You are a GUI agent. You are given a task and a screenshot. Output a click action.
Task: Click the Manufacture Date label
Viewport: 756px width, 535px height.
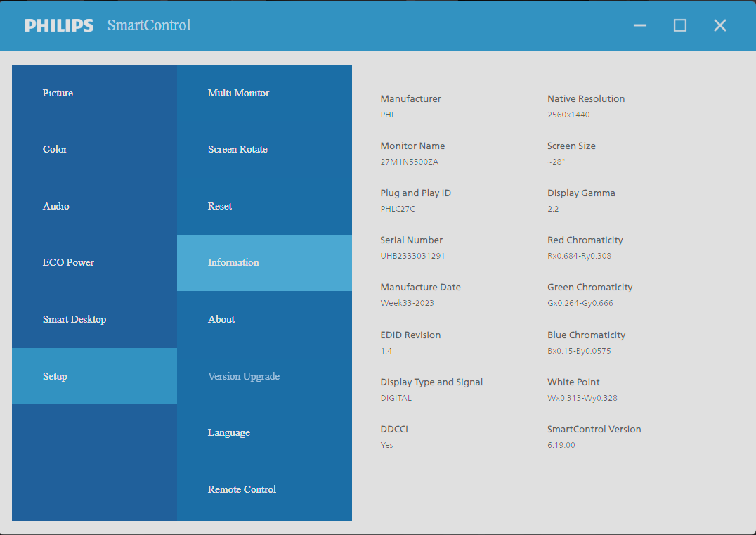point(420,288)
